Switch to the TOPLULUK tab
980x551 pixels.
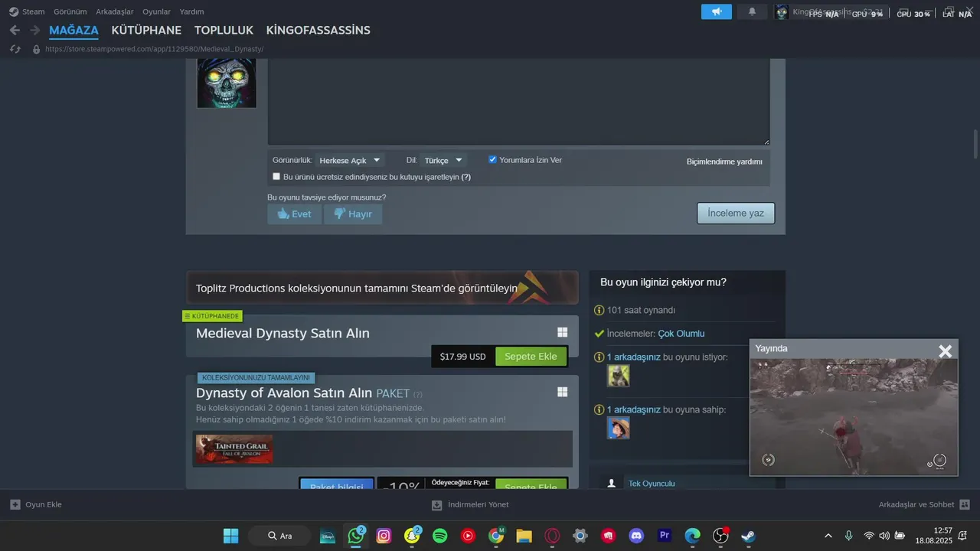click(224, 30)
